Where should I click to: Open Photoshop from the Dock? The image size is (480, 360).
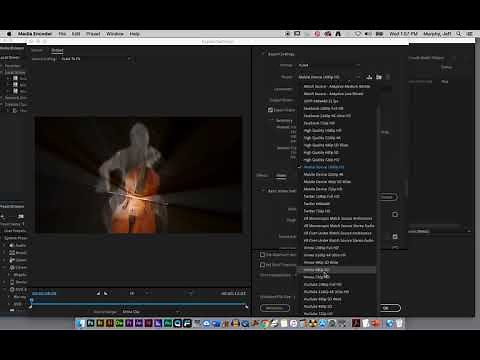[x=90, y=323]
